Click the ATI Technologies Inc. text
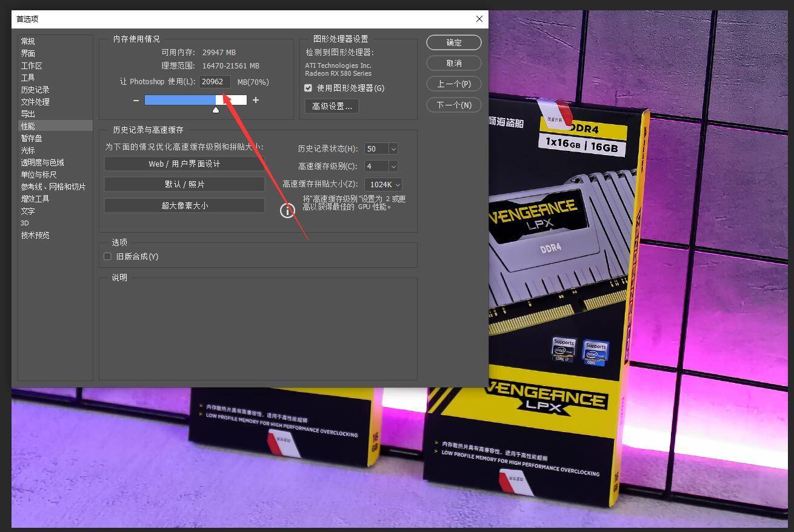This screenshot has width=794, height=532. click(x=338, y=65)
